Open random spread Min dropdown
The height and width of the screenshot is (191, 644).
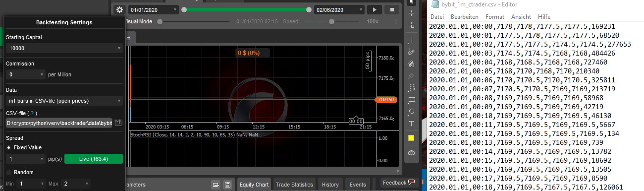tap(32, 184)
